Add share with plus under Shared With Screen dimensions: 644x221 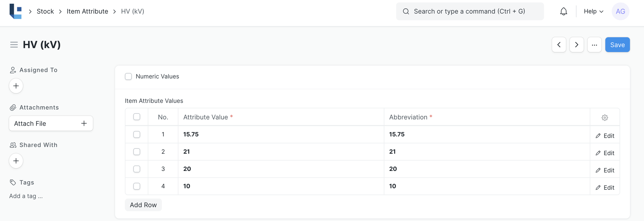16,161
